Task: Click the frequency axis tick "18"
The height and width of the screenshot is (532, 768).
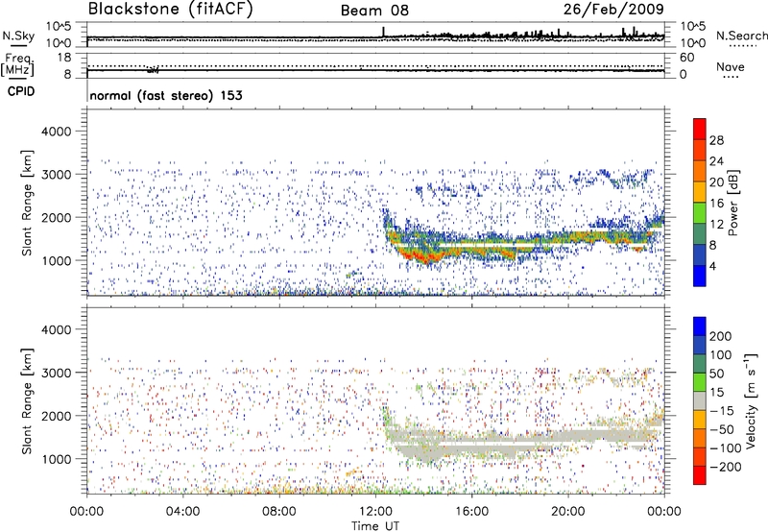Action: pos(64,58)
